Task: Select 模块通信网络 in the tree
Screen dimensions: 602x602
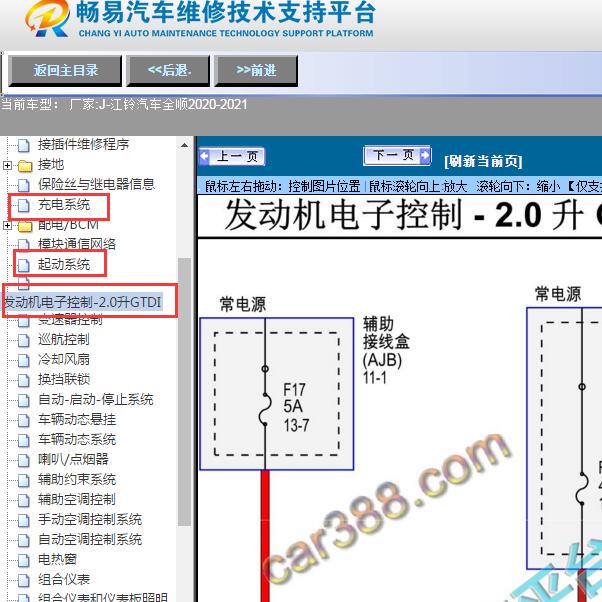Action: tap(77, 244)
